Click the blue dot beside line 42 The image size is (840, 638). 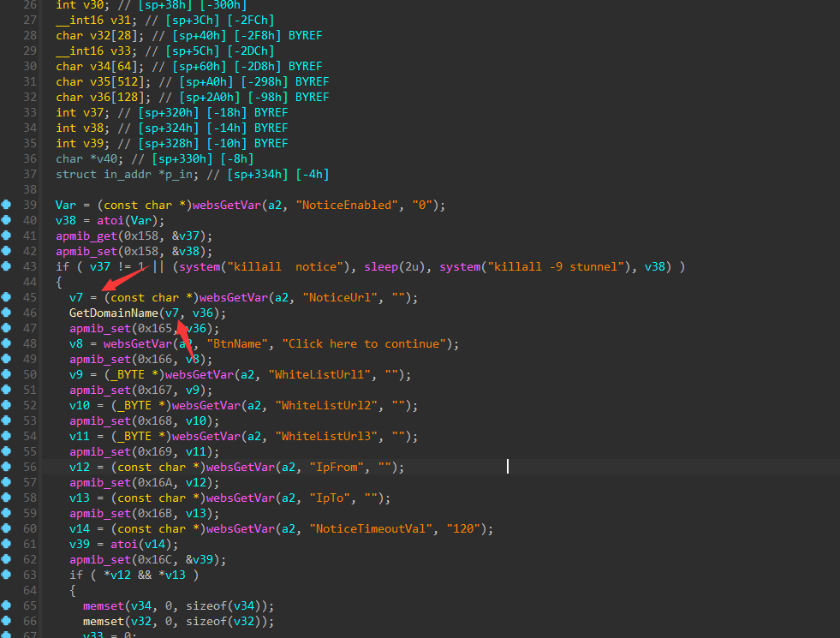click(6, 251)
